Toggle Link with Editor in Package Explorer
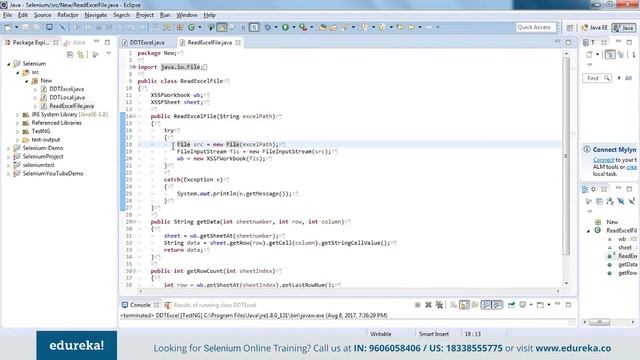 click(x=81, y=54)
